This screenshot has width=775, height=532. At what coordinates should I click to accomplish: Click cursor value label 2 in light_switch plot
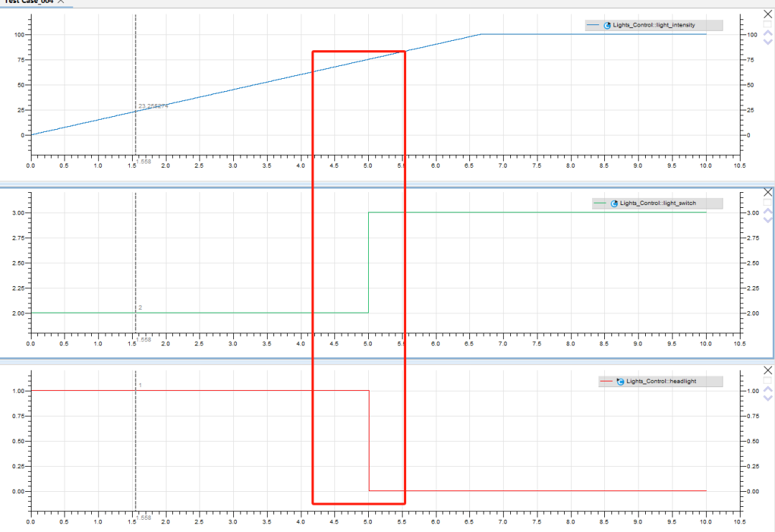(141, 308)
